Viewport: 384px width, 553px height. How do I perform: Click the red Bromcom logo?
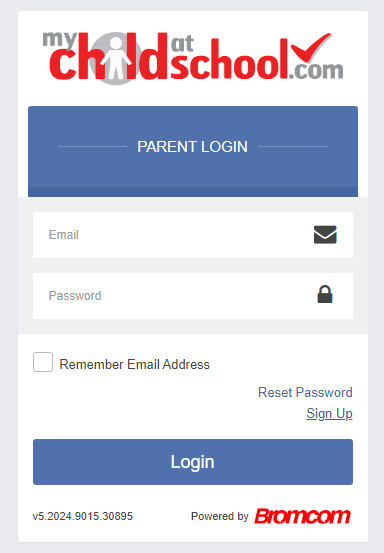coord(303,516)
